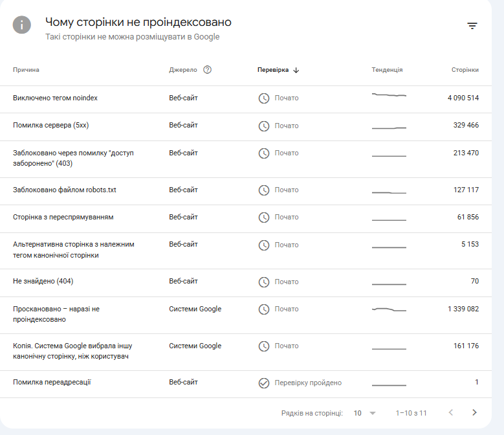
Task: Click the heading Чому сторінки не проіндексовано
Action: tap(138, 22)
